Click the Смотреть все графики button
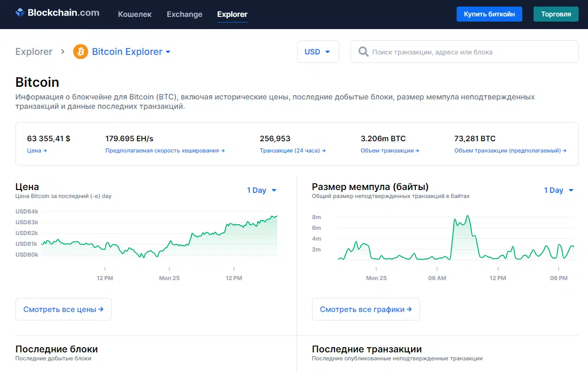 click(x=366, y=309)
